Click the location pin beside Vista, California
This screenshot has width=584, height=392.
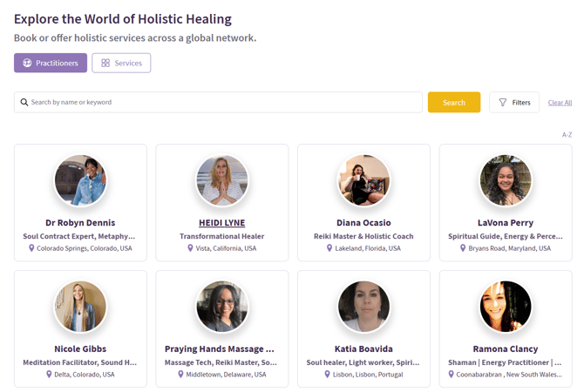click(x=191, y=248)
